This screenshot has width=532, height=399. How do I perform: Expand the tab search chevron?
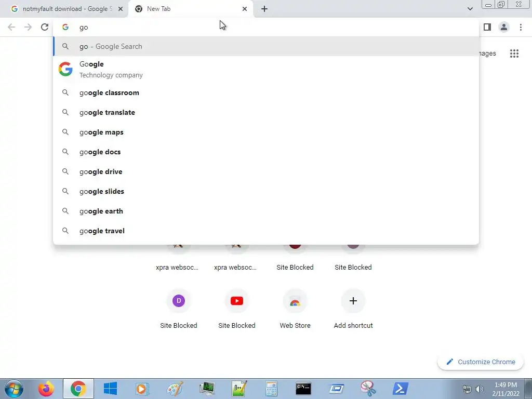[x=470, y=9]
